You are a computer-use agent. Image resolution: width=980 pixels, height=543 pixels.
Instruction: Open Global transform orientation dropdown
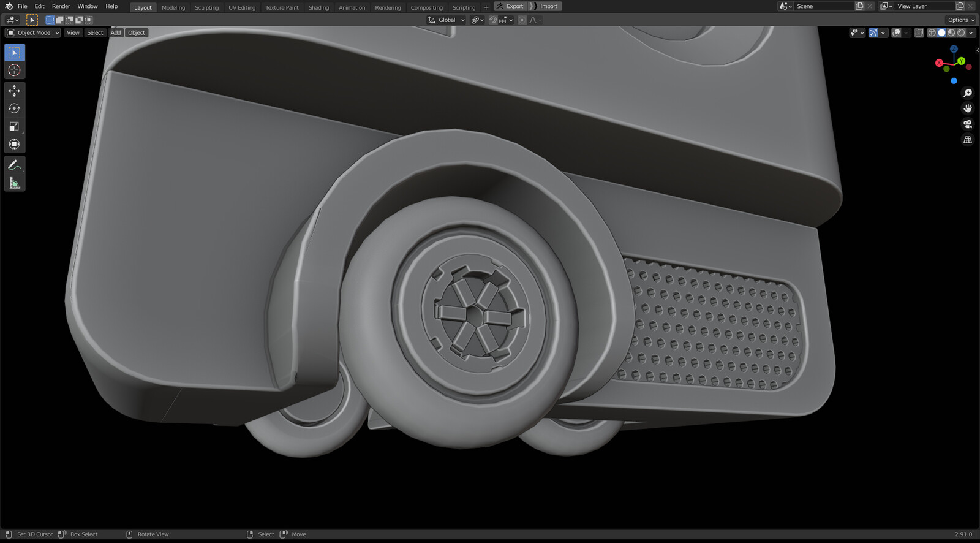[447, 20]
